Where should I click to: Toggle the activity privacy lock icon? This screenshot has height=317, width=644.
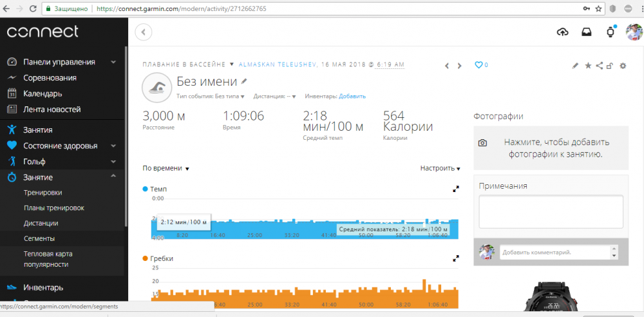(610, 66)
